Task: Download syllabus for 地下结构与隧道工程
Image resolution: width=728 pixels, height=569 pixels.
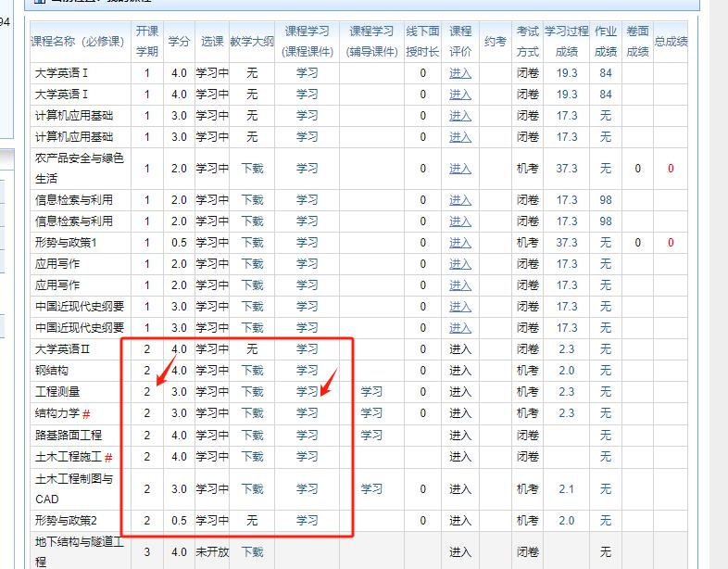Action: 252,552
